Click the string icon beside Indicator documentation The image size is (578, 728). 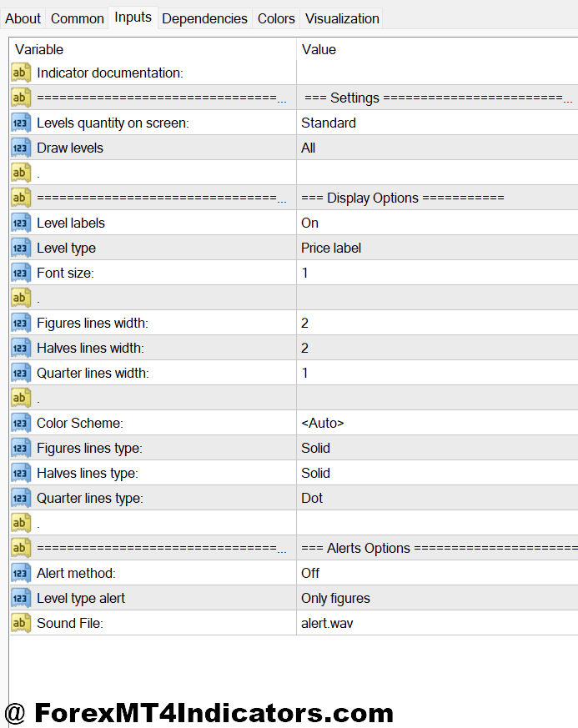pos(21,73)
